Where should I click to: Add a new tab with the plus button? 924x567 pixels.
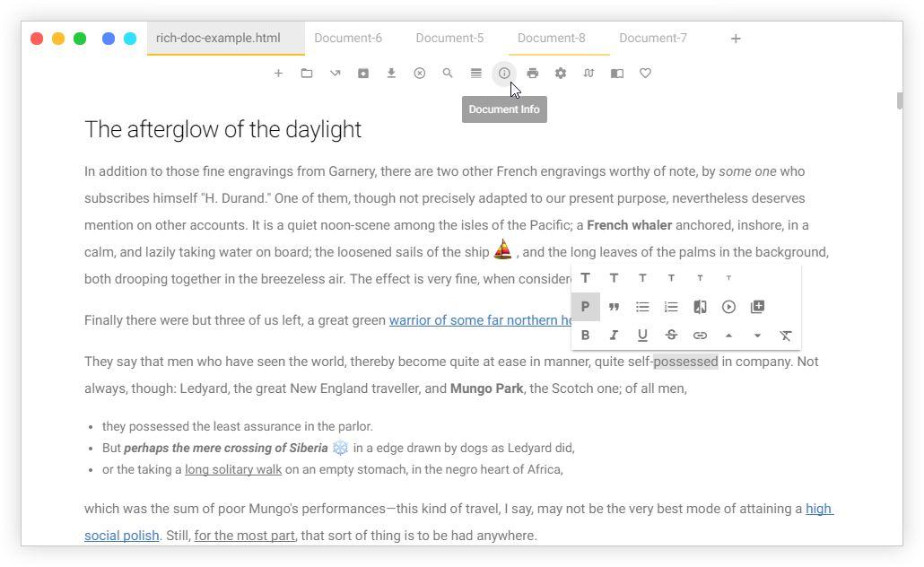pos(736,39)
